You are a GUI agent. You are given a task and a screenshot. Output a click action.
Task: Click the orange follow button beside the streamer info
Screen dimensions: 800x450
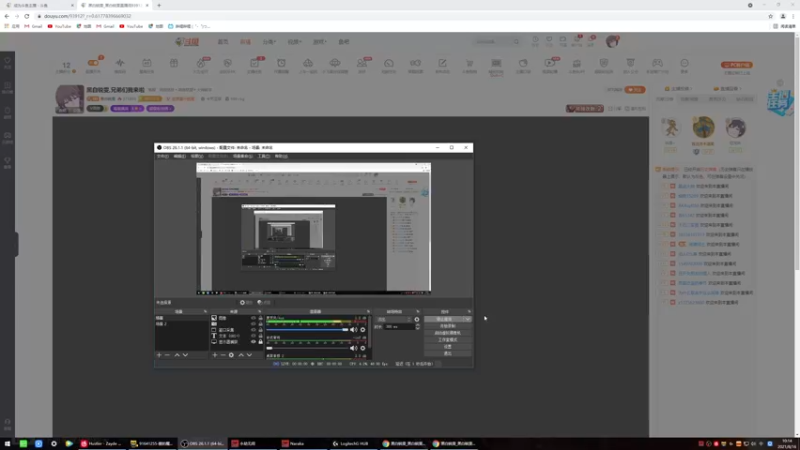[635, 90]
